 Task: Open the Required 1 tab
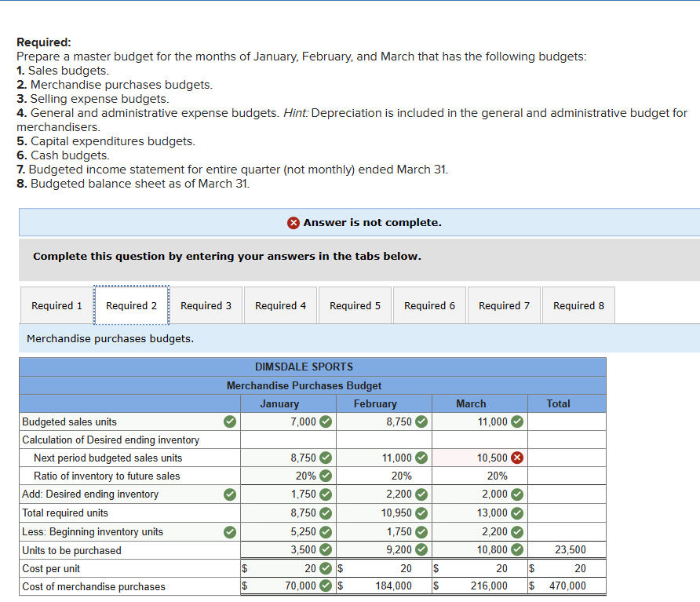pos(57,305)
